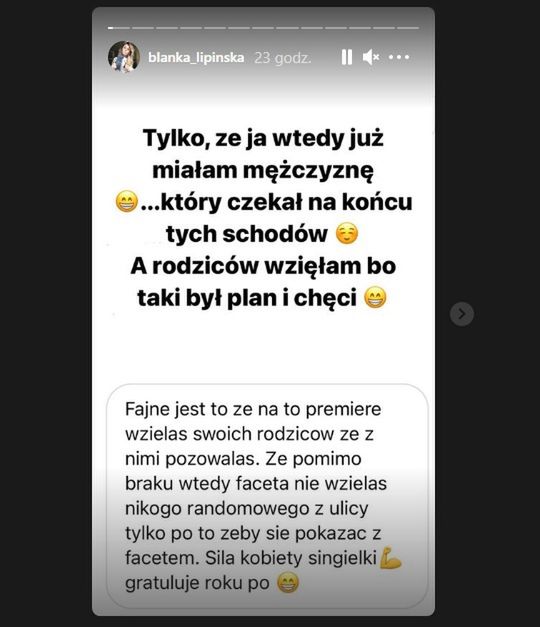Click the 23 godz. timestamp
The height and width of the screenshot is (627, 540).
pos(283,58)
